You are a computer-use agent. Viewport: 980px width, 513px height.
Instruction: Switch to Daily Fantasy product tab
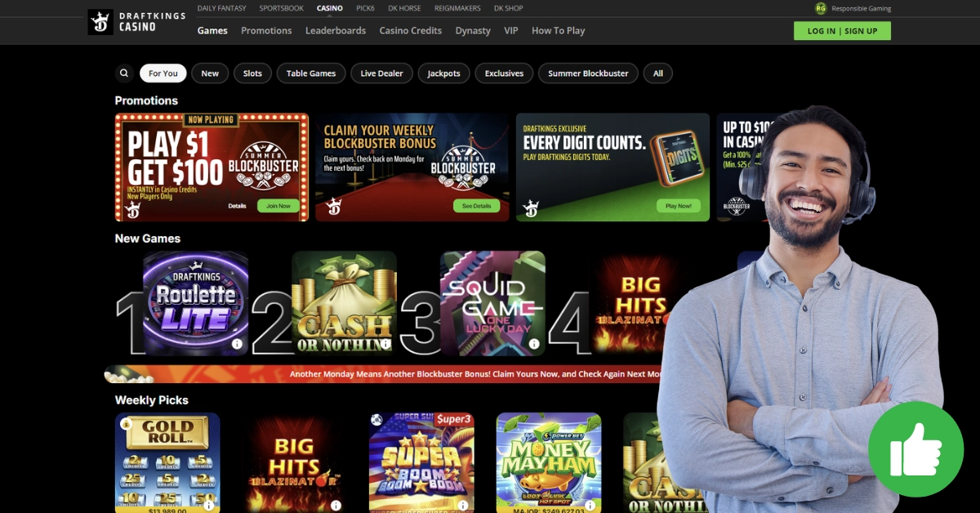click(x=223, y=8)
